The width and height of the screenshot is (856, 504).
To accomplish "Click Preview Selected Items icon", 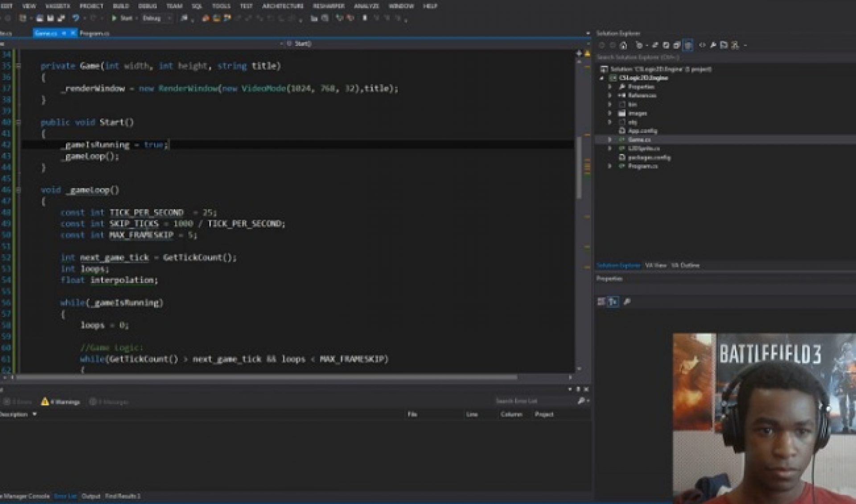I will 724,45.
